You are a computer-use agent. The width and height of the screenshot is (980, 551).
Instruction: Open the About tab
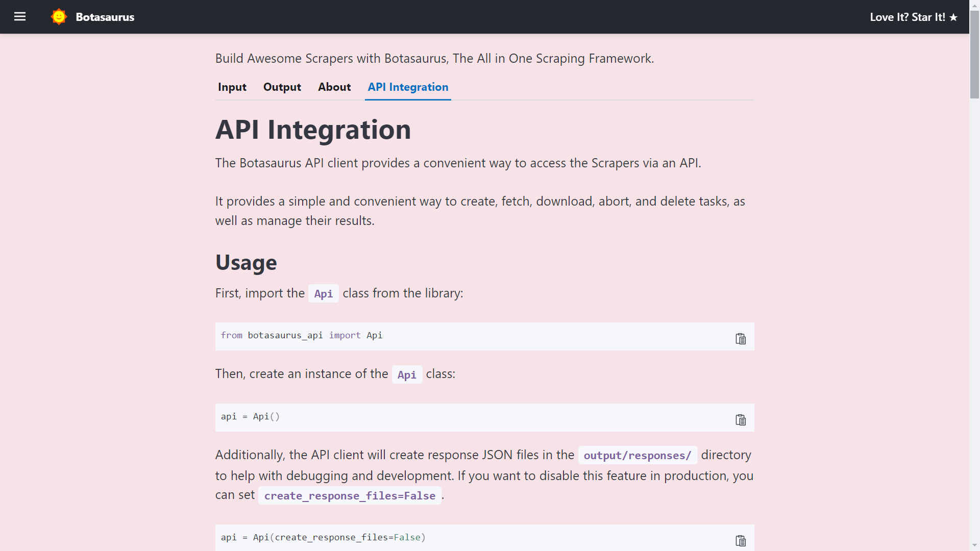(x=334, y=87)
